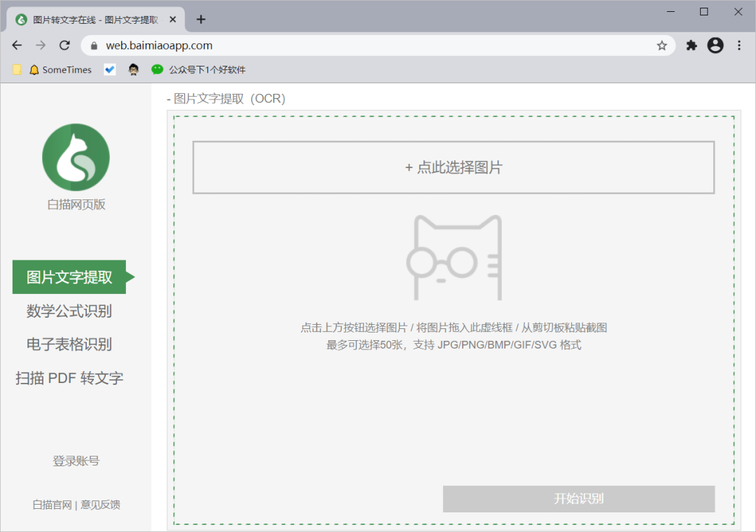Open the cartoon face bookmark

134,70
